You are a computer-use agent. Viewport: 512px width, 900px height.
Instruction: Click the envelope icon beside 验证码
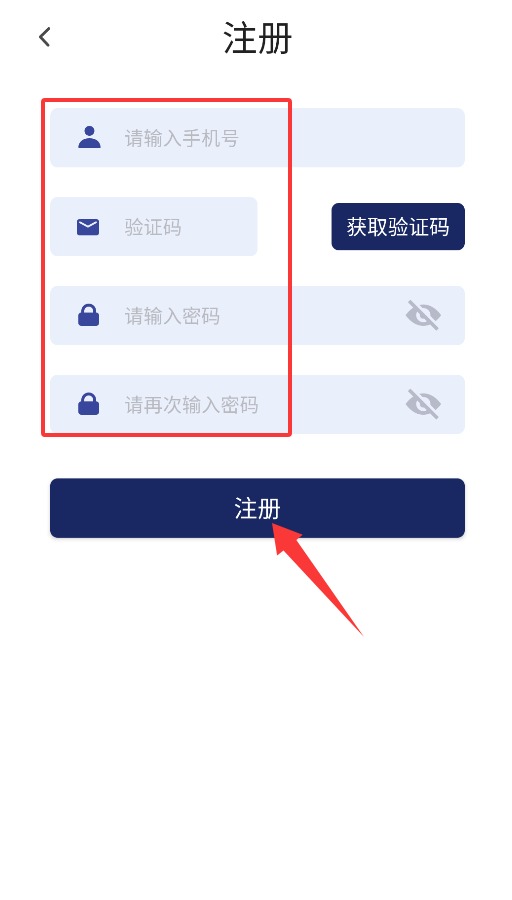click(x=88, y=227)
